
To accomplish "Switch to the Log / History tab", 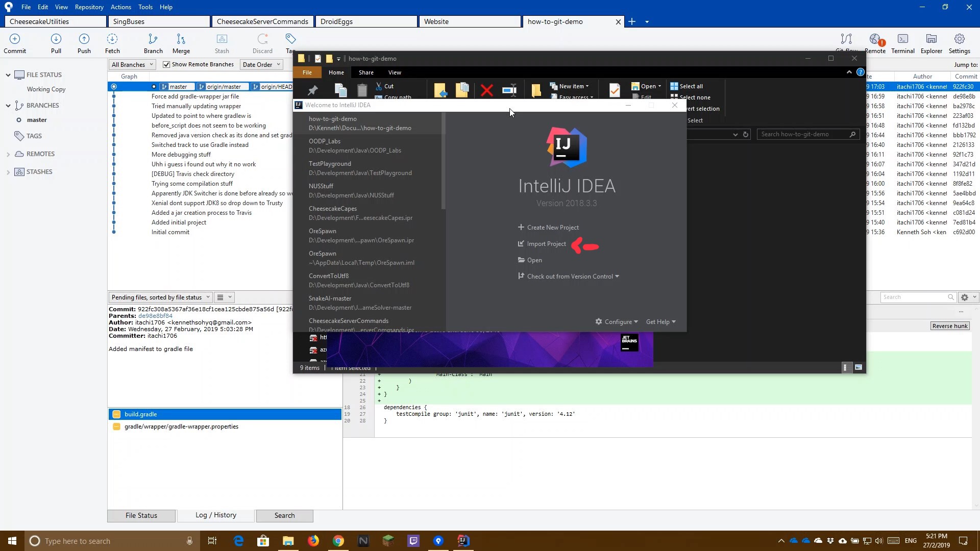I will click(x=215, y=515).
